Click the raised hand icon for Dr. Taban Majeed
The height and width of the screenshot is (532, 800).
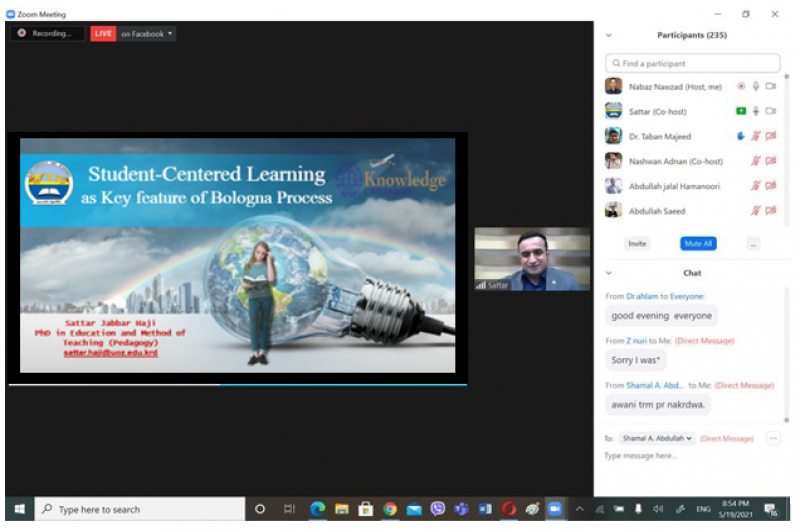(741, 136)
